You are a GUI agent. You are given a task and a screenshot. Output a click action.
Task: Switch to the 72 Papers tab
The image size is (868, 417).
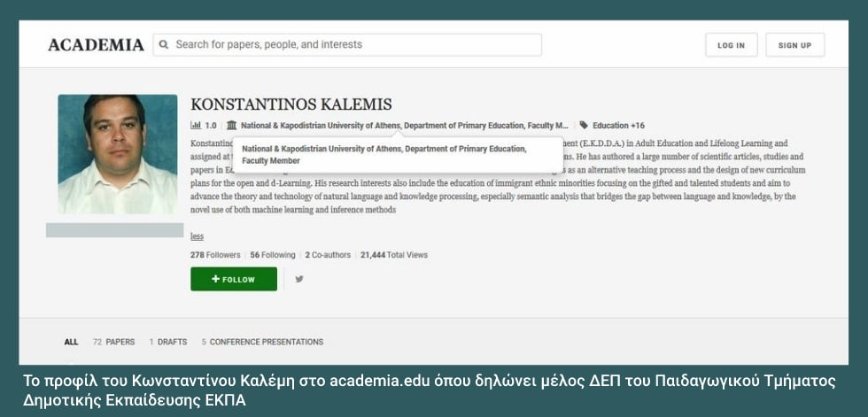[x=113, y=342]
